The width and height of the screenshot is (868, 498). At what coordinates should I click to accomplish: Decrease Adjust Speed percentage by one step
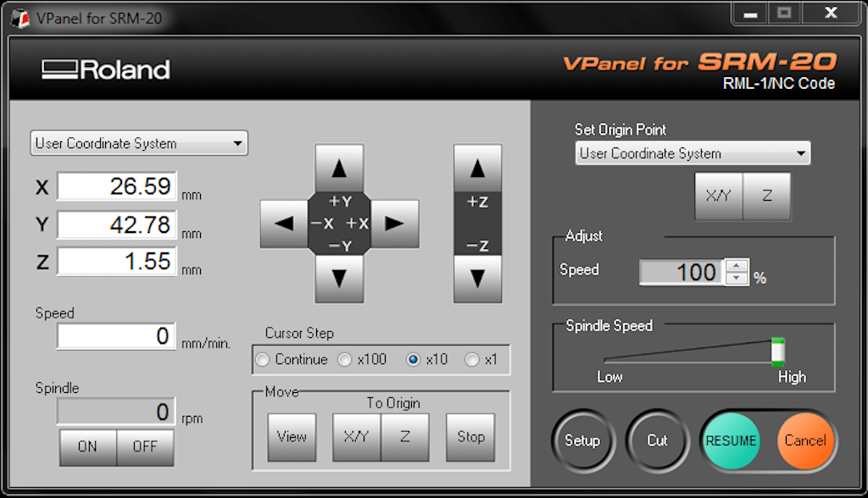737,279
